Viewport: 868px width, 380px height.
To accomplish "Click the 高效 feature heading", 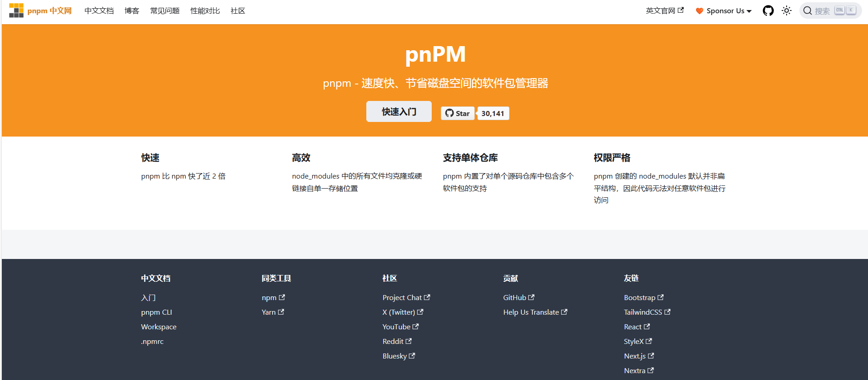I will 301,158.
